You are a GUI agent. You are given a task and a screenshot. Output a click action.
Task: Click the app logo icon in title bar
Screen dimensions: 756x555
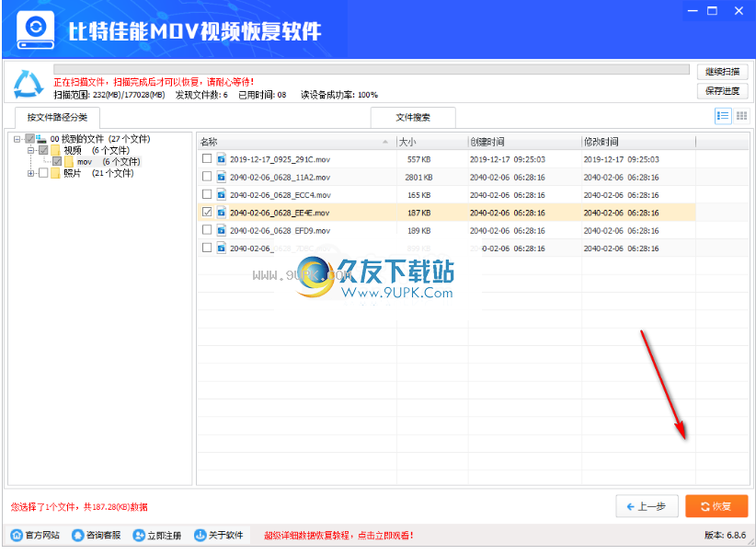click(35, 30)
